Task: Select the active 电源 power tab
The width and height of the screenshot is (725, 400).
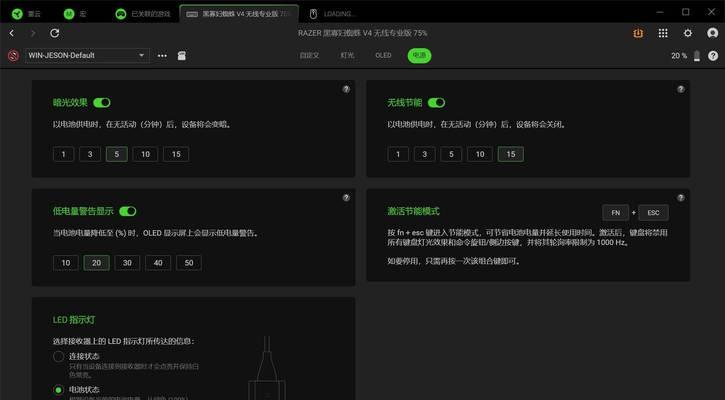Action: click(419, 55)
